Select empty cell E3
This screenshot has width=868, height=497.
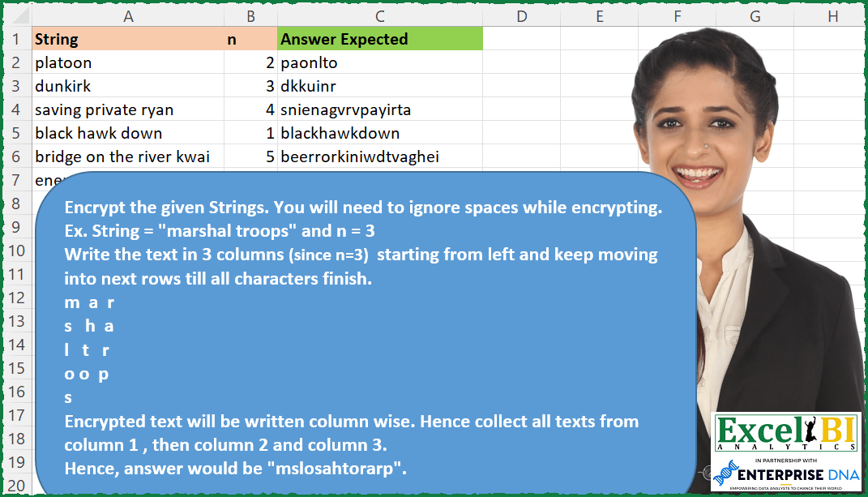coord(599,86)
